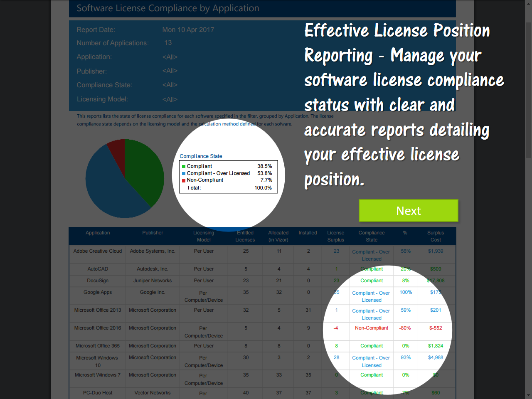This screenshot has height=399, width=532.
Task: Click Microsoft Office 2013 application cell
Action: 98,310
